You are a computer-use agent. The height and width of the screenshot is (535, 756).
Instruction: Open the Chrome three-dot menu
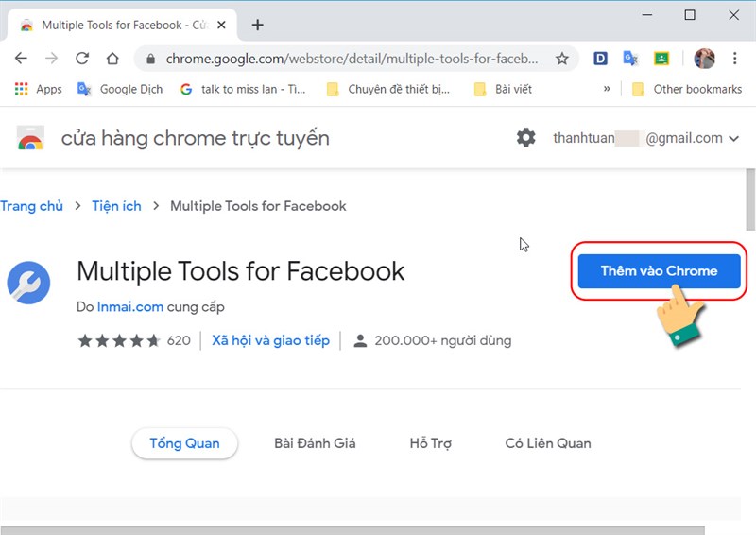(x=735, y=59)
